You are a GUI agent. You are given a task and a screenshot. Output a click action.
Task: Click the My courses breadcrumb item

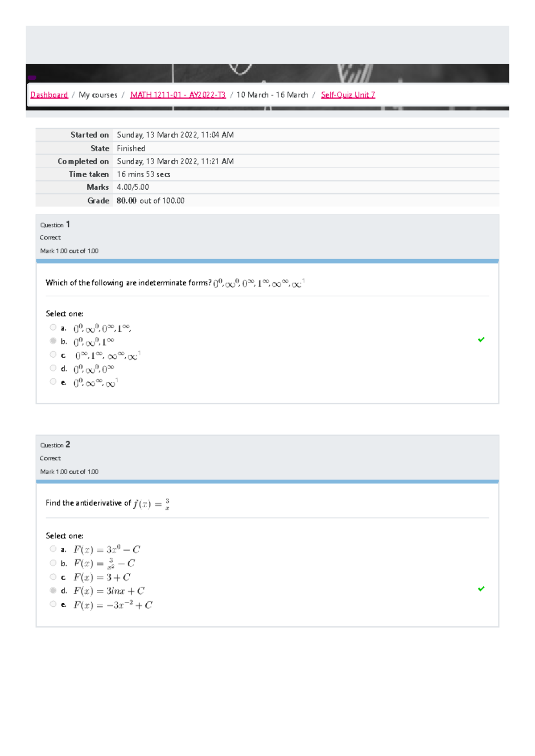(x=98, y=95)
